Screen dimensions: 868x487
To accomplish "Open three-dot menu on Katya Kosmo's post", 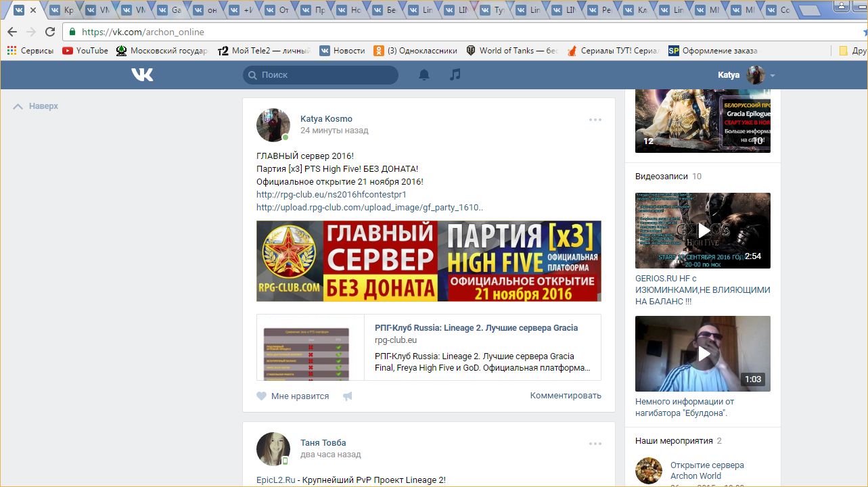I will [x=595, y=120].
